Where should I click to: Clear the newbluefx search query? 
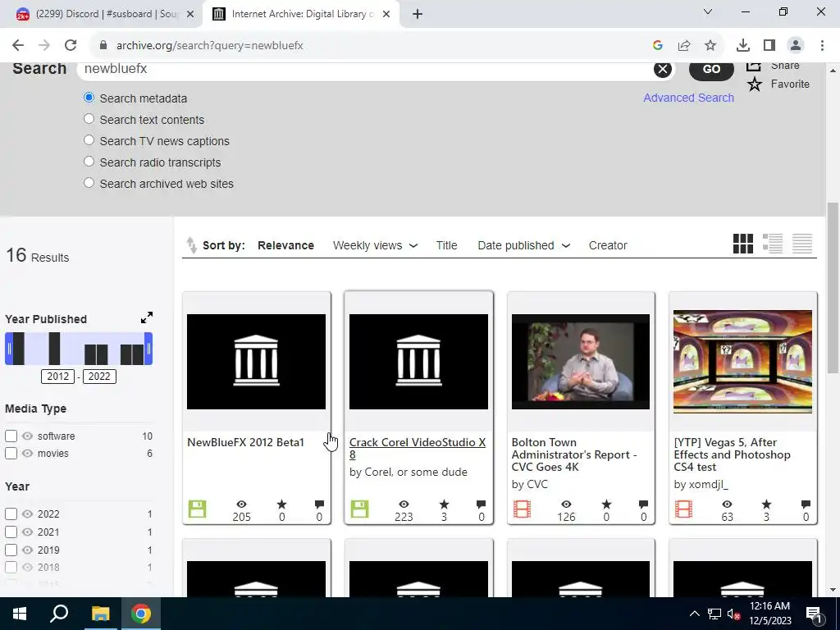pos(663,69)
